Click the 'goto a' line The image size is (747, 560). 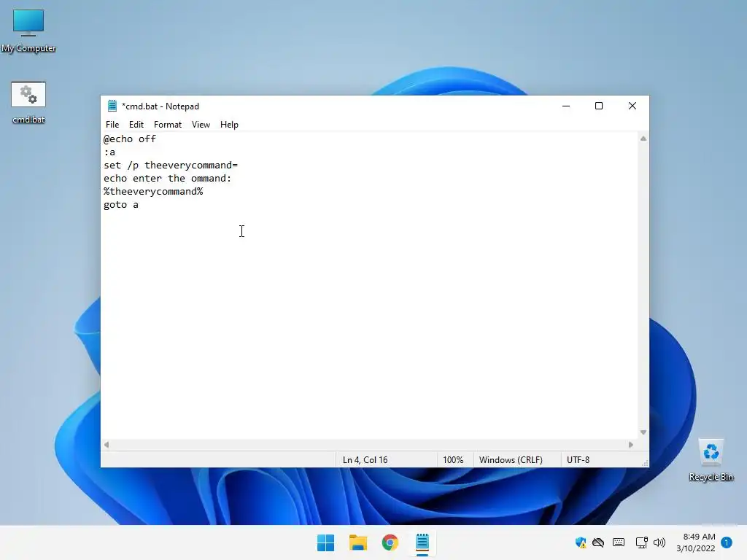pyautogui.click(x=121, y=205)
